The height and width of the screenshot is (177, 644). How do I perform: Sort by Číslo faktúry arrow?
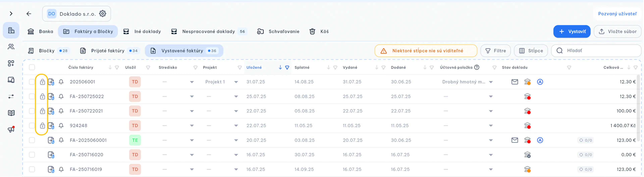pos(110,67)
